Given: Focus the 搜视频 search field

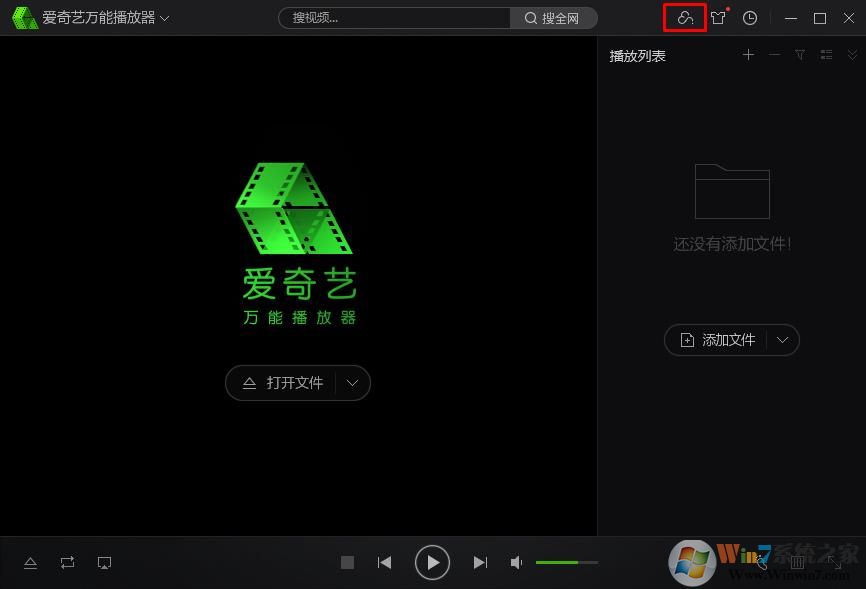Looking at the screenshot, I should tap(394, 18).
